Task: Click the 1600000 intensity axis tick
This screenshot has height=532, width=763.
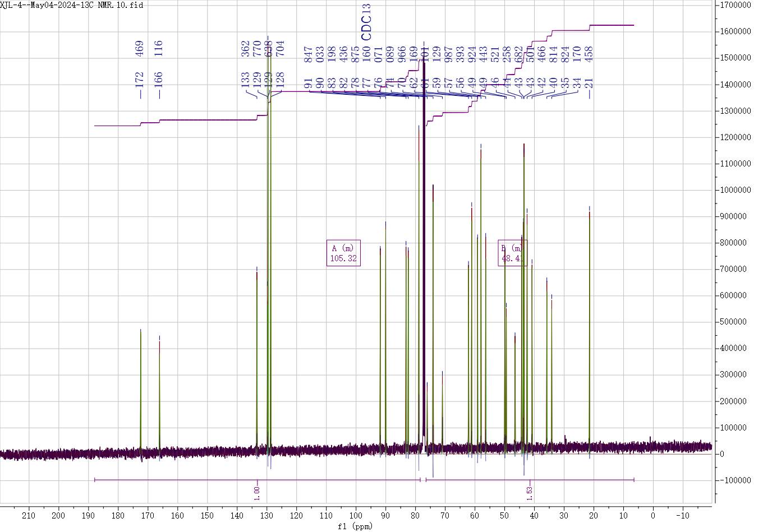Action: click(x=736, y=32)
